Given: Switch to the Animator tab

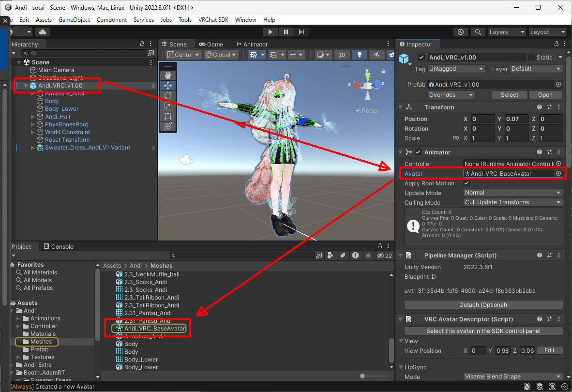Looking at the screenshot, I should tap(252, 44).
